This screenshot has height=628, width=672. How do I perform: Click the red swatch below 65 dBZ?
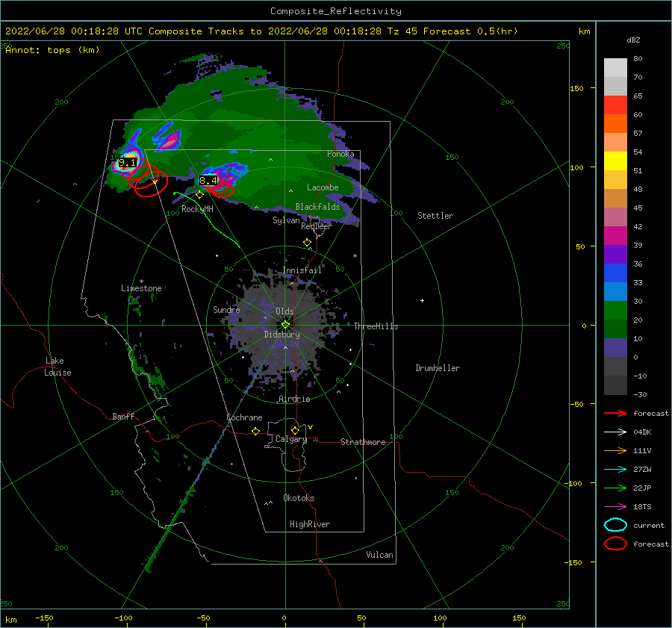615,105
